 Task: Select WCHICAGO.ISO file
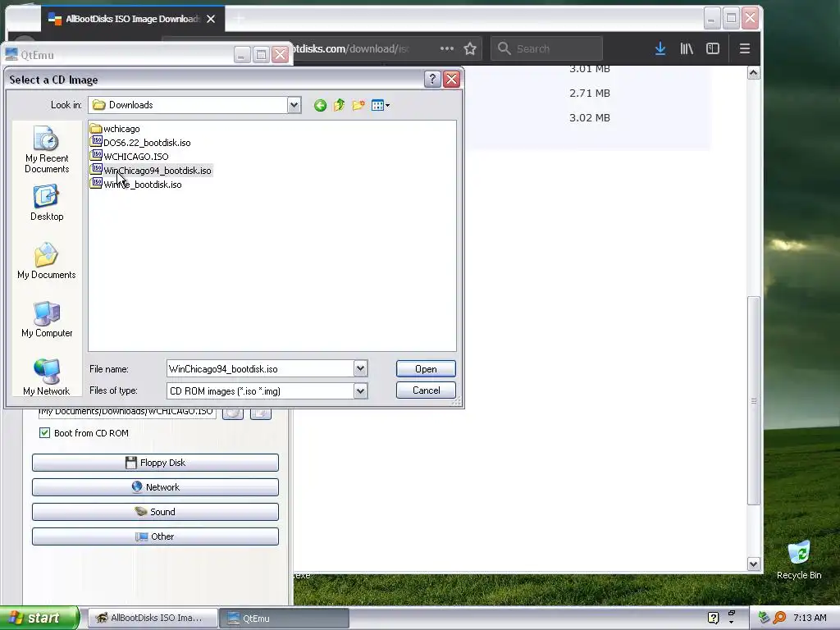tap(130, 157)
